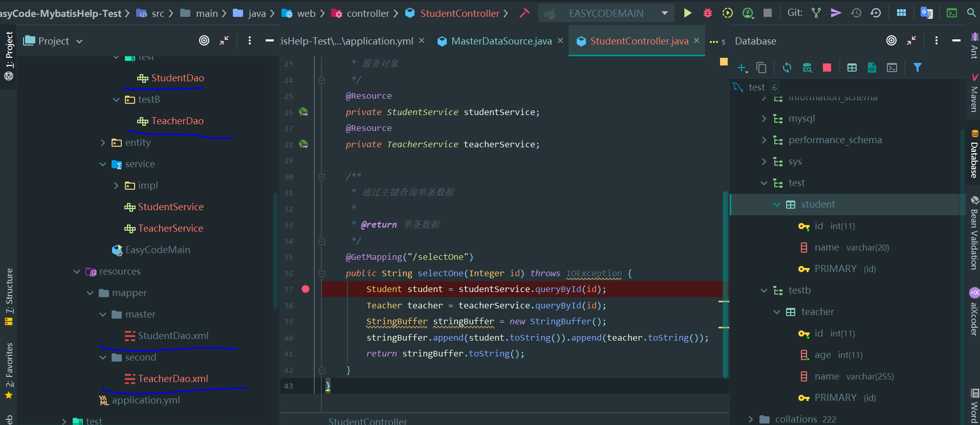
Task: Open Project panel three-dot options menu
Action: tap(249, 40)
